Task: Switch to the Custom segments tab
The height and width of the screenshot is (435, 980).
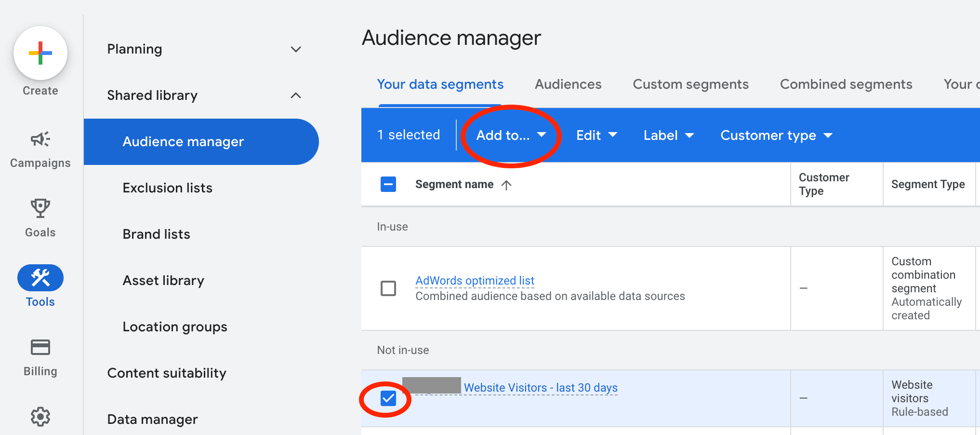Action: [x=690, y=84]
